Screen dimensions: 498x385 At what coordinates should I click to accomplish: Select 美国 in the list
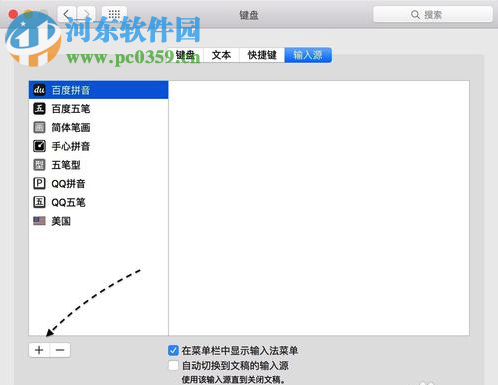pos(99,221)
